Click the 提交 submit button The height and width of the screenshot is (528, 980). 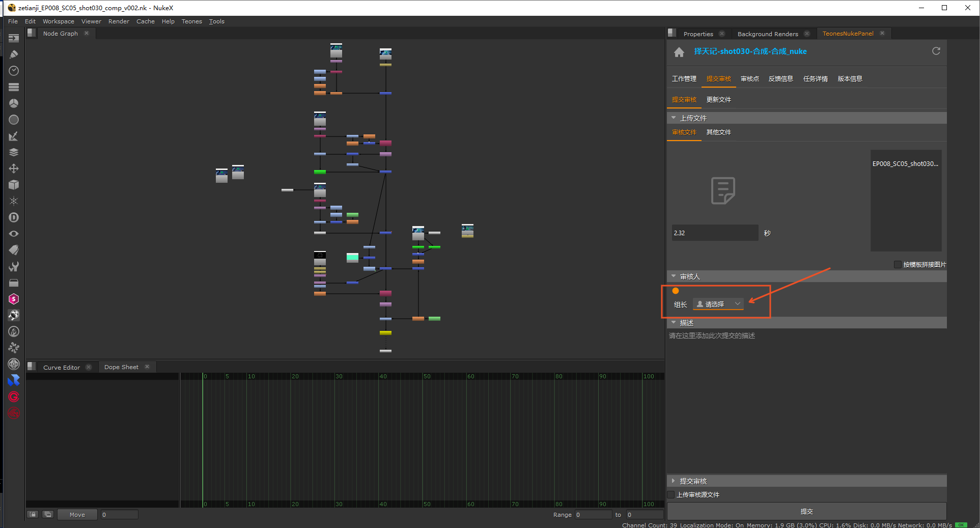(x=806, y=511)
